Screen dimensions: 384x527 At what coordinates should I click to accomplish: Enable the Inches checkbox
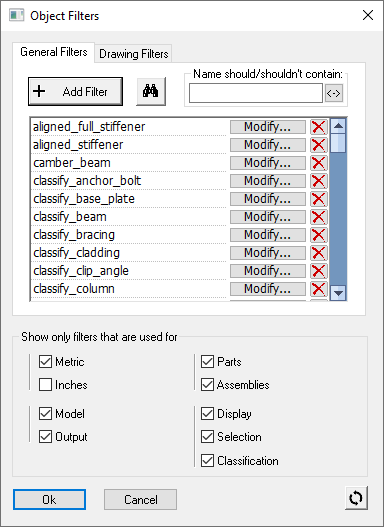[45, 384]
